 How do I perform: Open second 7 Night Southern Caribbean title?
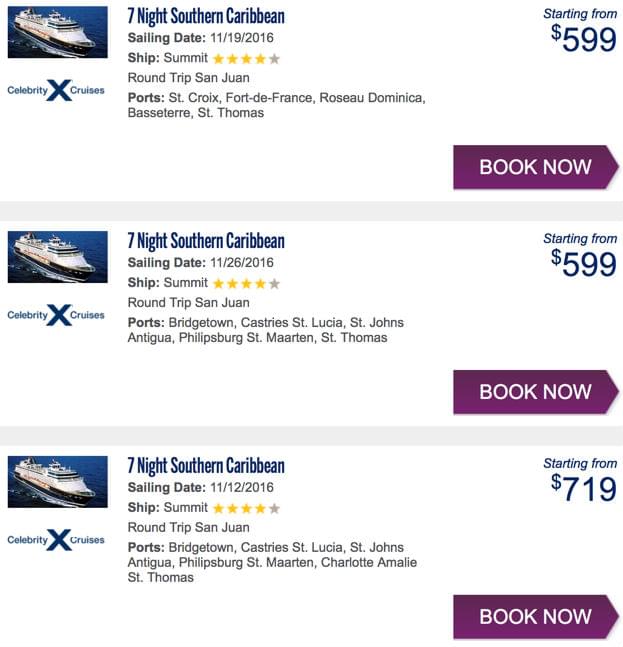[206, 241]
